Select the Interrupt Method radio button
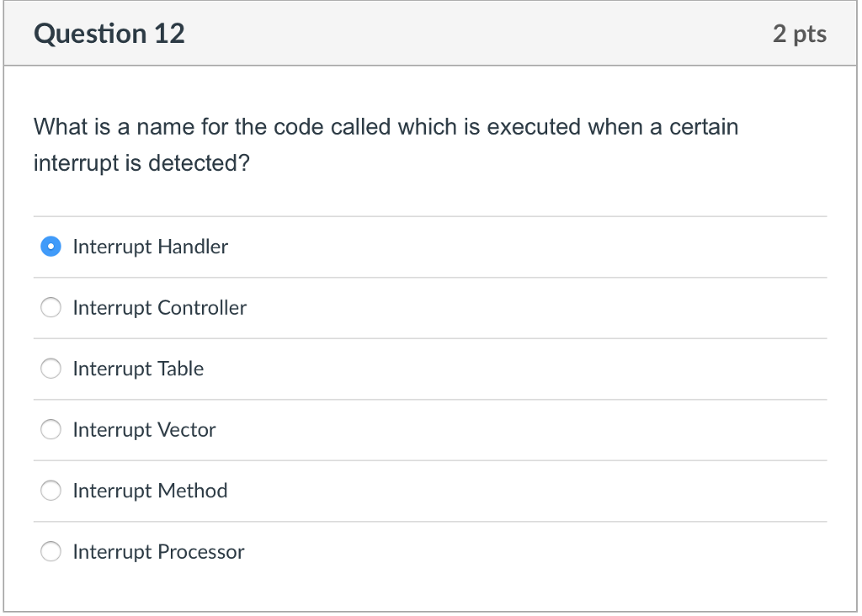This screenshot has height=616, width=862. [x=51, y=491]
